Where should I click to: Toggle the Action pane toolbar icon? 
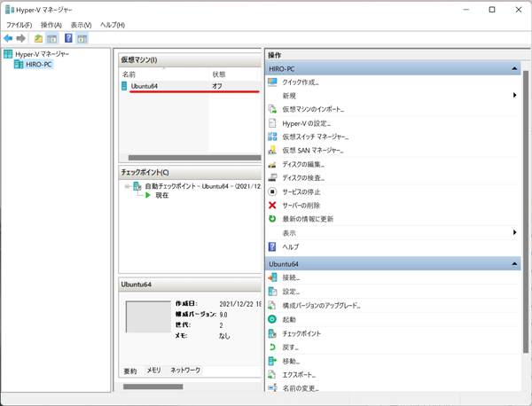(82, 38)
